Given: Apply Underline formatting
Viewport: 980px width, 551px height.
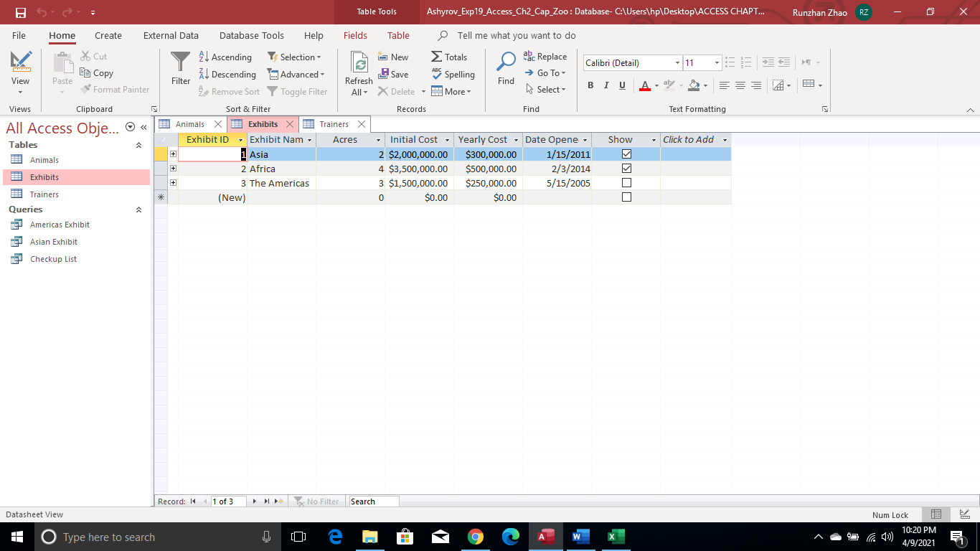Looking at the screenshot, I should [622, 85].
